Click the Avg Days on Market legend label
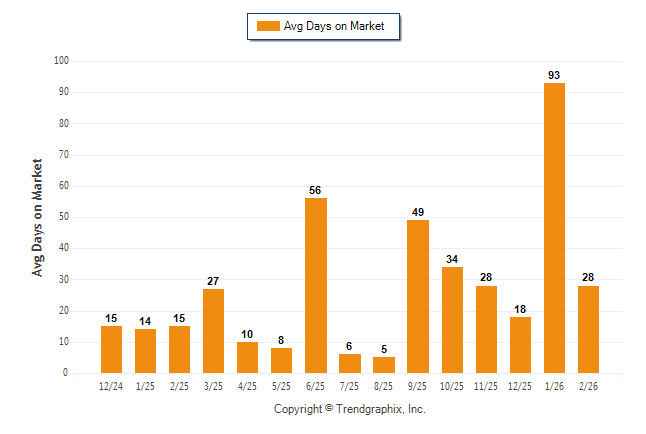Viewport: 646px width, 434px height. coord(334,26)
